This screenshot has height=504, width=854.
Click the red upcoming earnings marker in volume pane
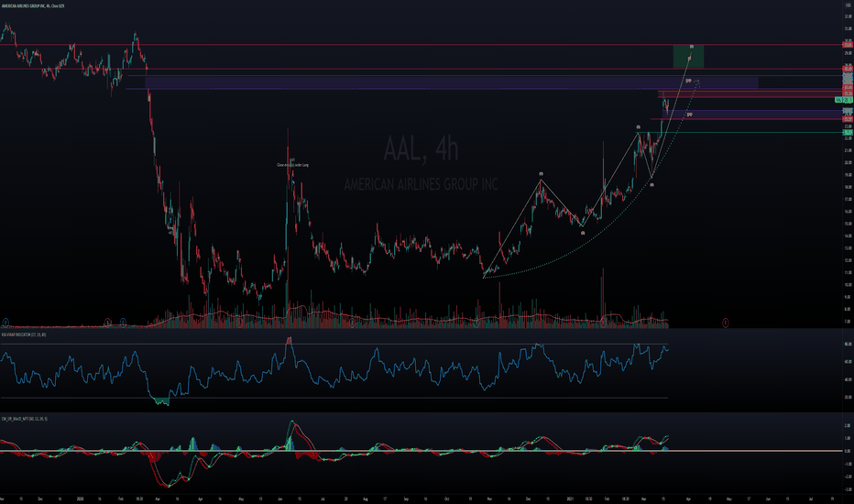coord(726,323)
